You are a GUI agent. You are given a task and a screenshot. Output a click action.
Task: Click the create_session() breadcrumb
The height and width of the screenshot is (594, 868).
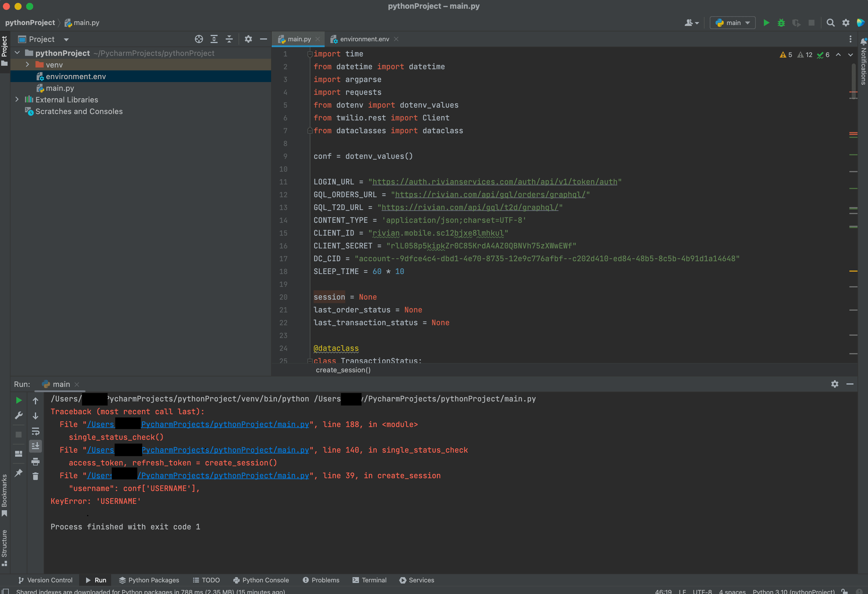coord(343,370)
